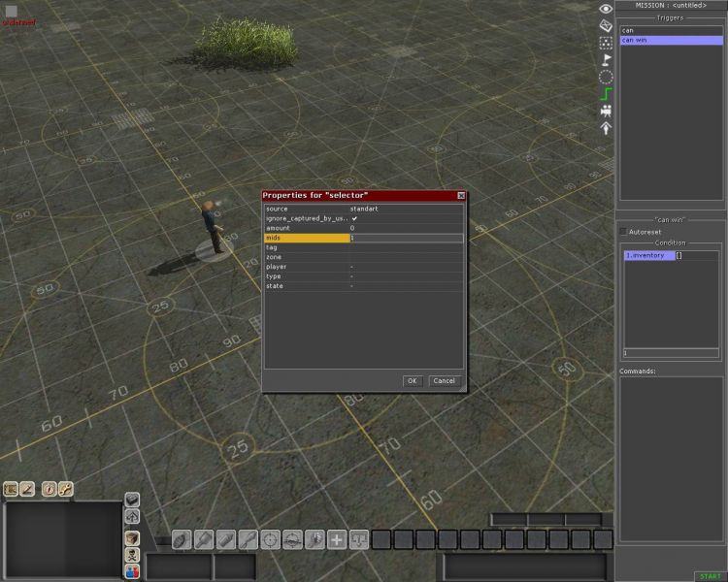Click the dark block icon above minimap
This screenshot has width=728, height=582.
coord(132,500)
